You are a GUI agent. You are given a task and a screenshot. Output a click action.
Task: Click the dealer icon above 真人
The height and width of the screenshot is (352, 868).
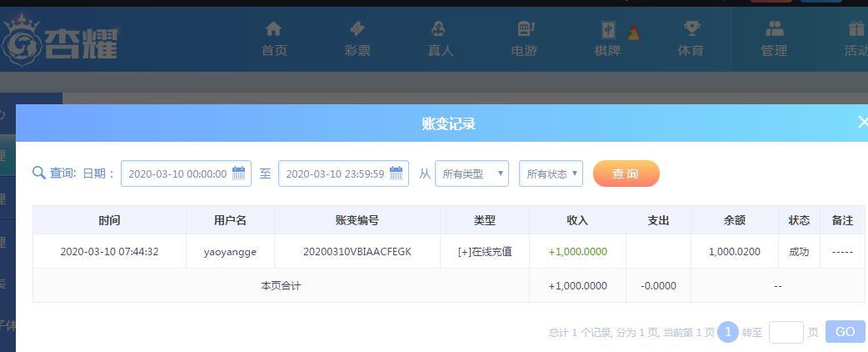point(438,28)
